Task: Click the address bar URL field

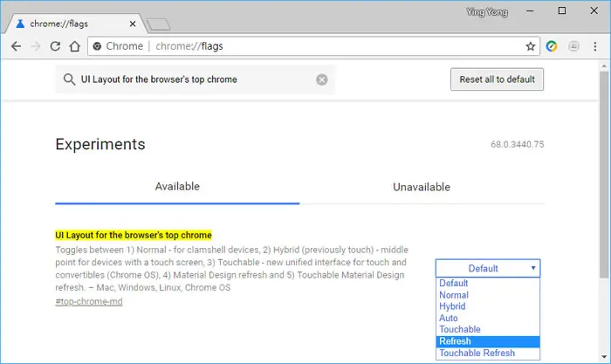Action: click(305, 46)
